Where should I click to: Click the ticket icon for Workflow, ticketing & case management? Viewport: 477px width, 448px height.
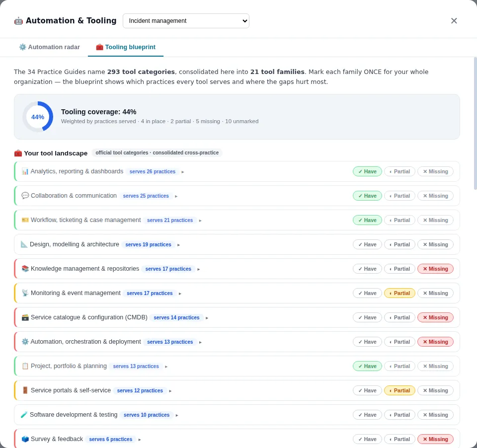coord(25,220)
